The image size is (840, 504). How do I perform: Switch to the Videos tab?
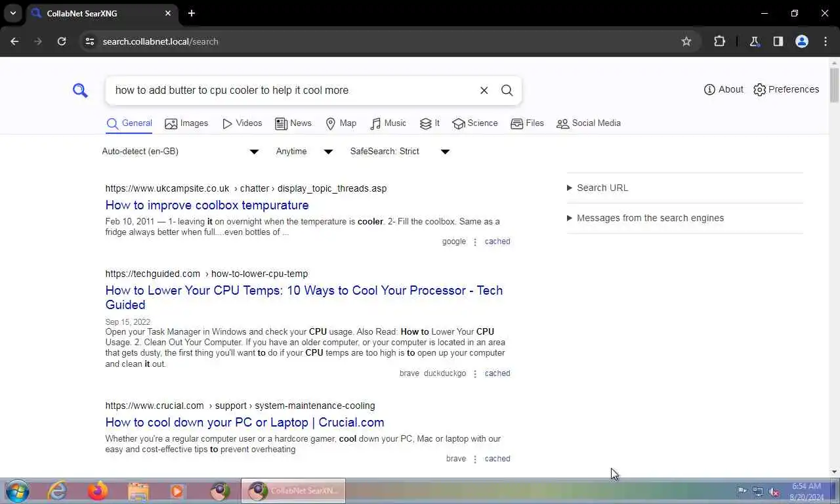242,123
